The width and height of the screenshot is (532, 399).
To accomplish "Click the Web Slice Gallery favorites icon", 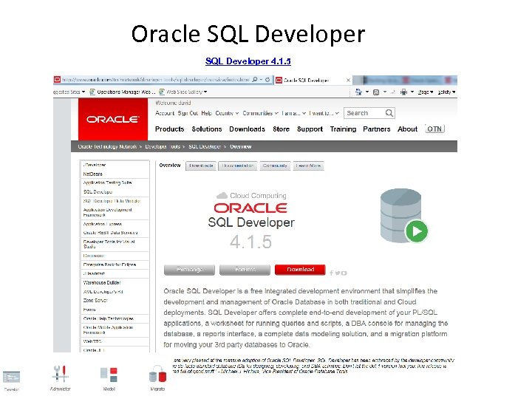I will (162, 92).
